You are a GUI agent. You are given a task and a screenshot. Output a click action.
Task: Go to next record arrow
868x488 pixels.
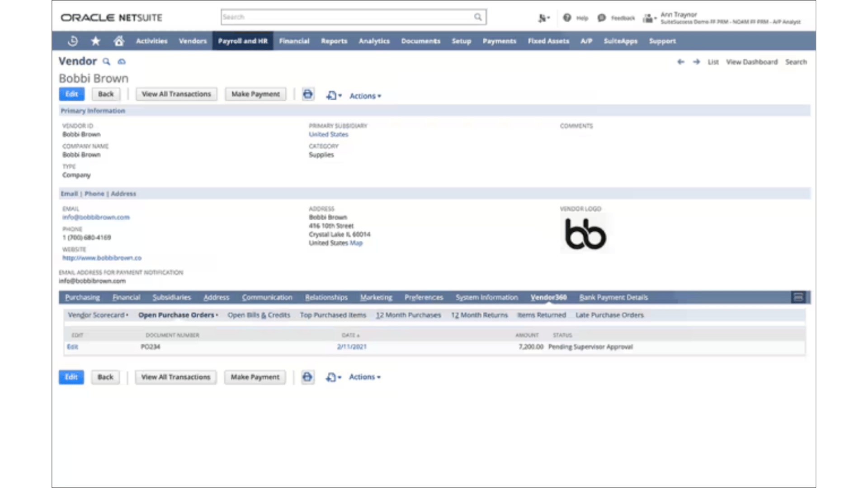[x=696, y=62]
